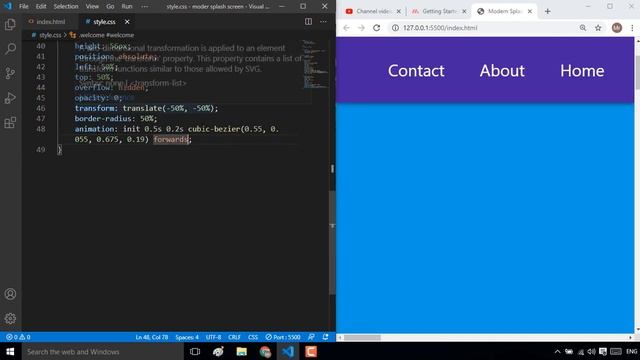Split the editor to the right
This screenshot has height=360, width=640.
[x=309, y=22]
